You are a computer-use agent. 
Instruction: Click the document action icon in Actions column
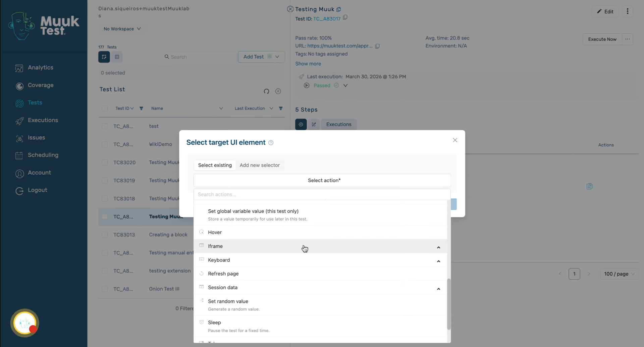coord(590,186)
